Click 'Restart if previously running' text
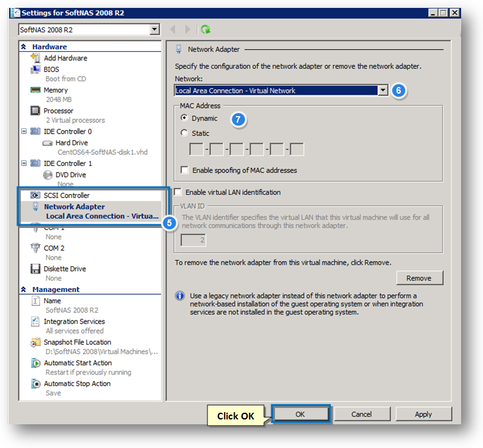Viewport: 483px width, 448px height. pyautogui.click(x=88, y=372)
